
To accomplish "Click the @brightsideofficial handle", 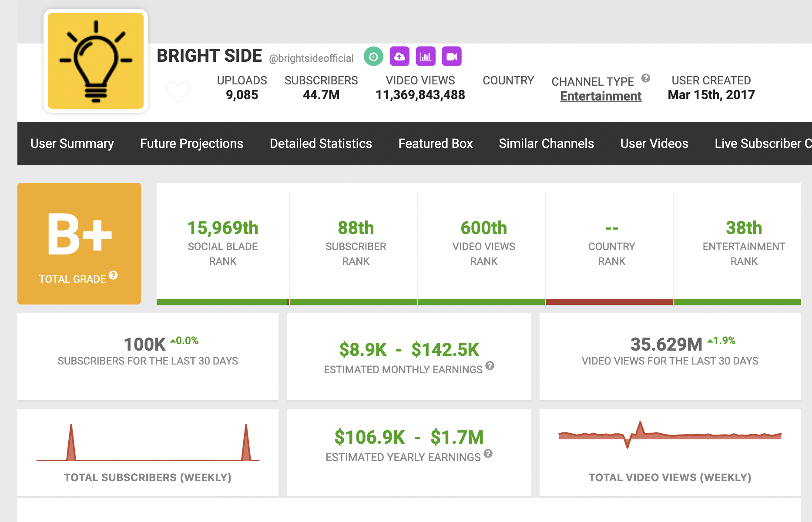I will (312, 58).
